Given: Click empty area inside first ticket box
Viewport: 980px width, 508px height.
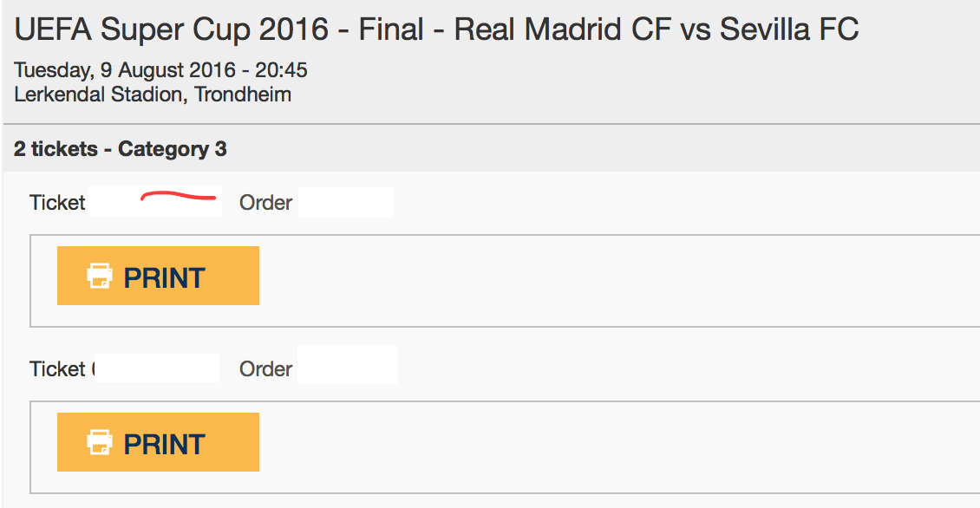Looking at the screenshot, I should click(618, 281).
